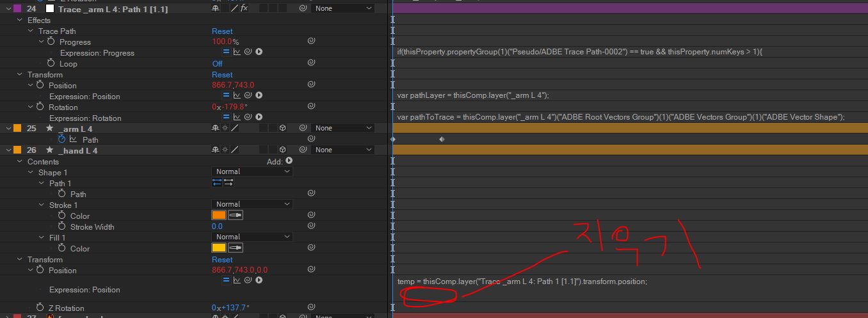
Task: Open the Stroke 1 blend mode dropdown
Action: (252, 204)
